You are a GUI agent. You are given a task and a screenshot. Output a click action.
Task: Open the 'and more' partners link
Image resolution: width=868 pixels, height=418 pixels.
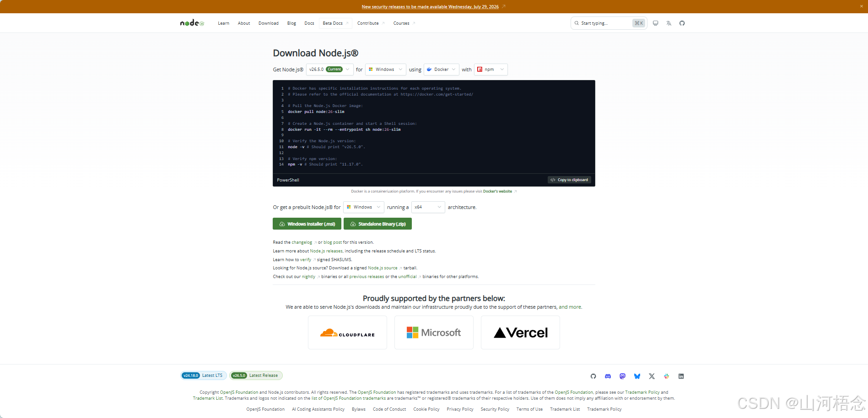click(x=570, y=307)
